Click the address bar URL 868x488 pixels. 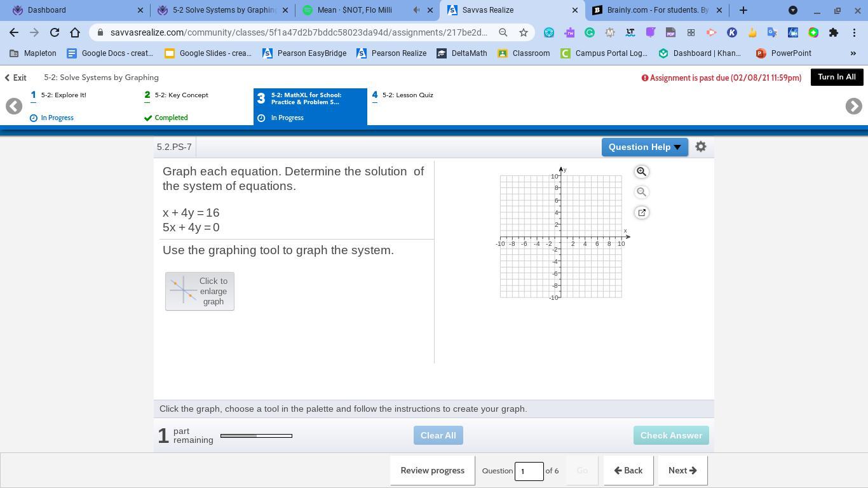click(299, 32)
